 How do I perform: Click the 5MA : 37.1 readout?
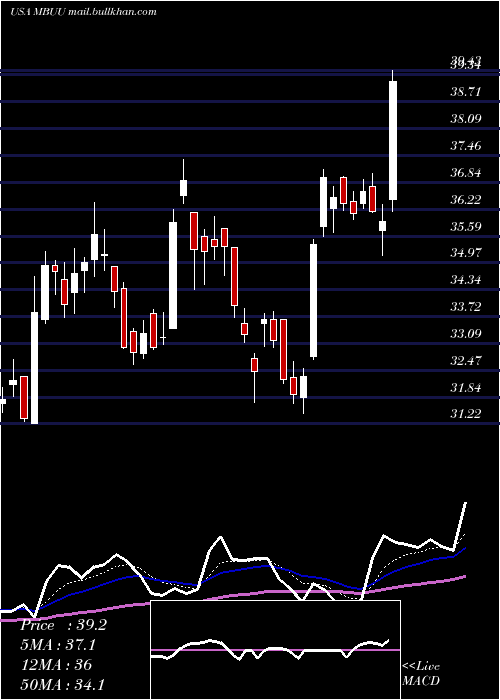click(x=58, y=645)
